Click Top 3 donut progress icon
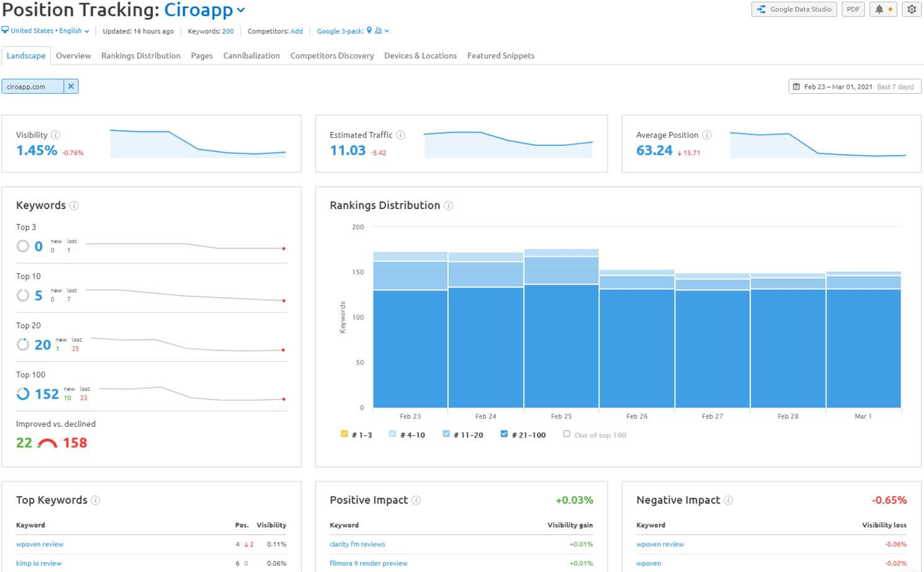This screenshot has height=572, width=924. tap(23, 246)
